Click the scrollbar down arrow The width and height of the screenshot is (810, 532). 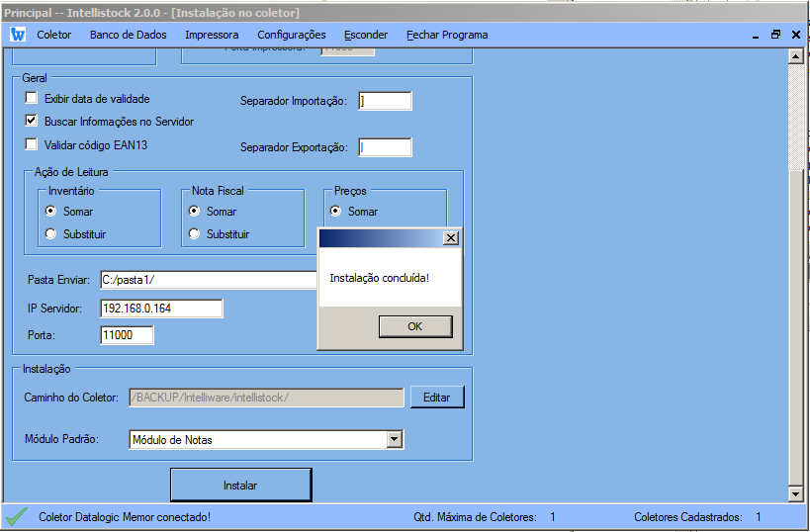(795, 494)
